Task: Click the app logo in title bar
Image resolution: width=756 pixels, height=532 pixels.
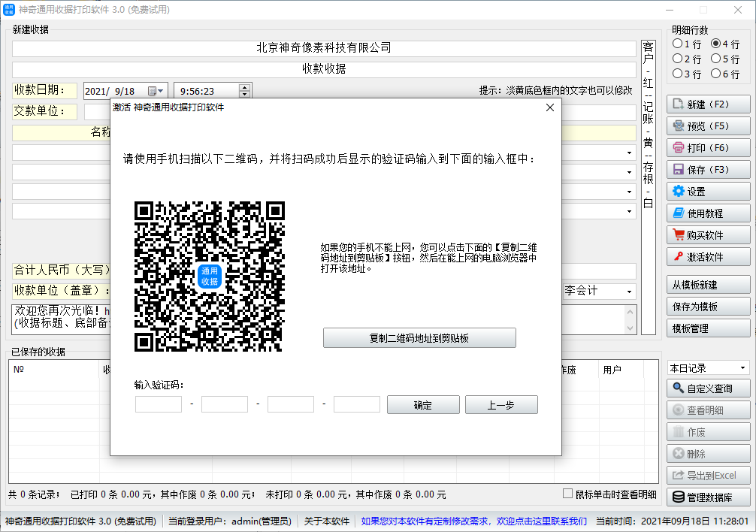Action: coord(9,10)
